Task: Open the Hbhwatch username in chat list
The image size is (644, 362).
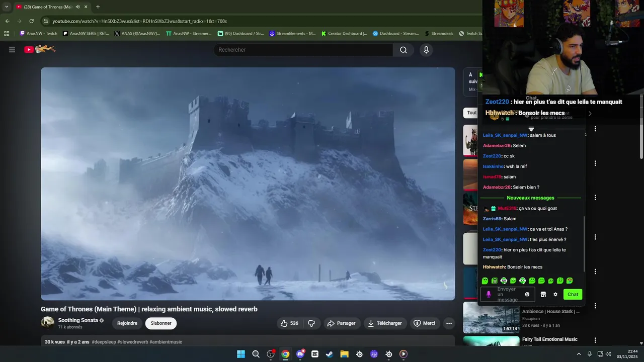Action: (494, 267)
